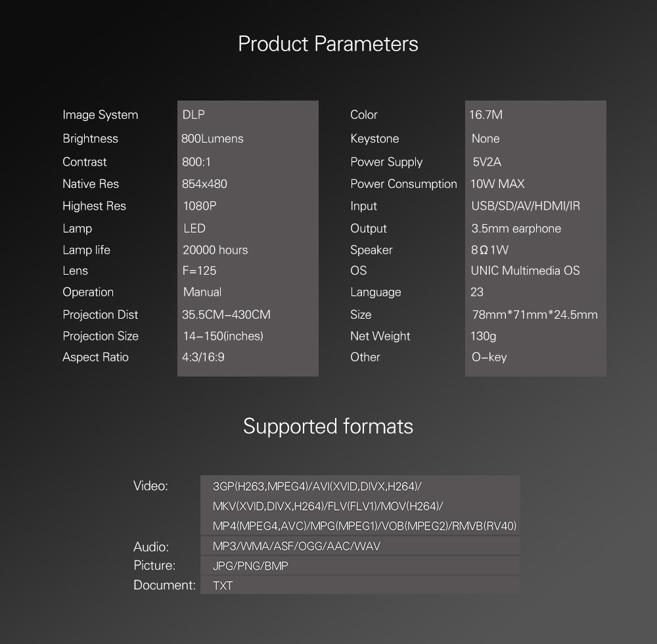Screen dimensions: 657x644
Task: Click the Projection Dist label
Action: (100, 315)
